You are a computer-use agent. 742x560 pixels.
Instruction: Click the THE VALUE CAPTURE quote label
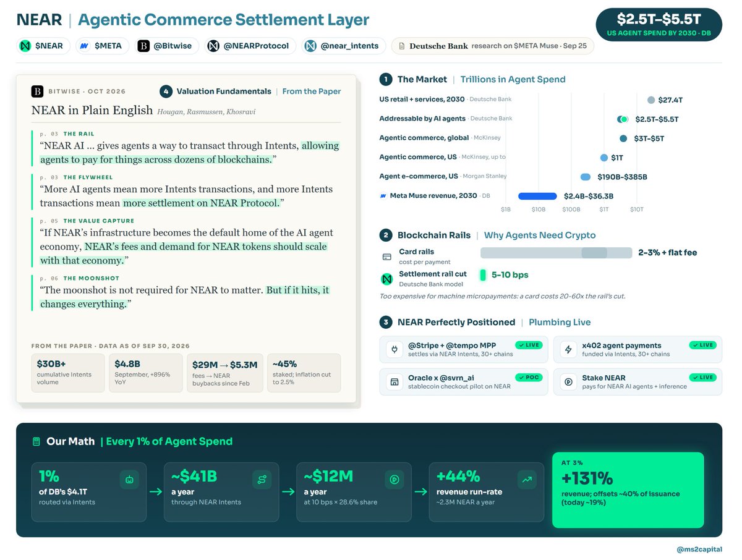[x=98, y=221]
